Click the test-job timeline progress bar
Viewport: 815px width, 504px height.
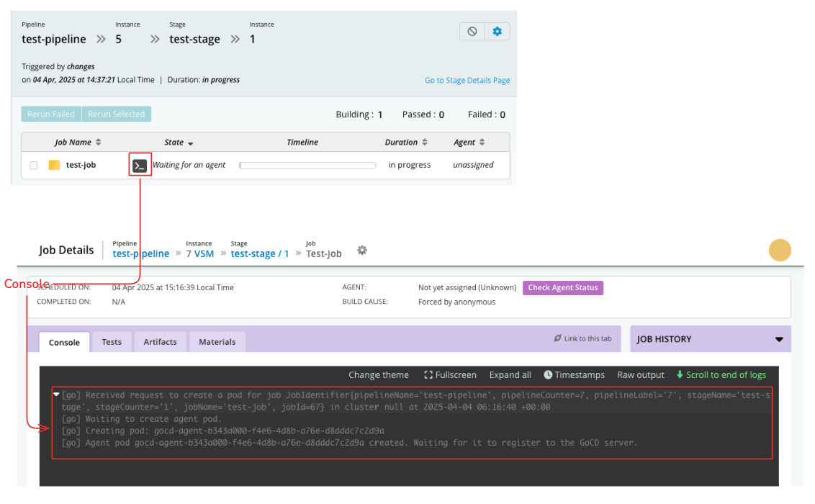tap(307, 165)
